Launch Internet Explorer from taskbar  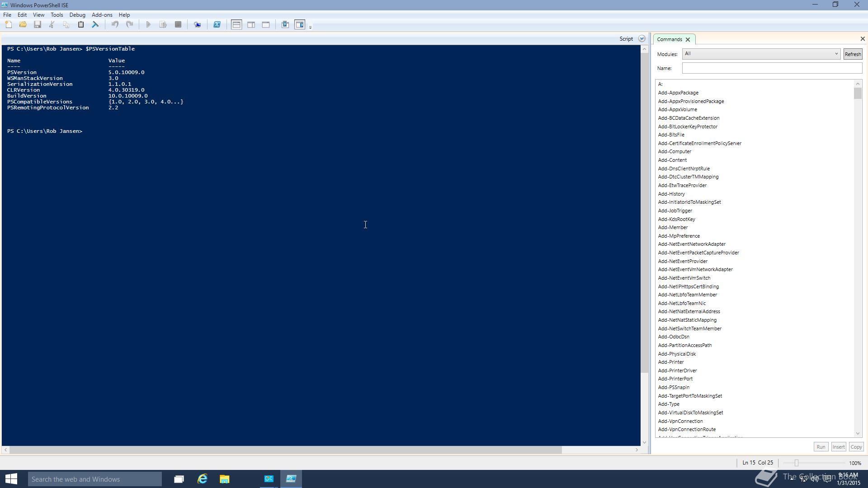(x=202, y=479)
